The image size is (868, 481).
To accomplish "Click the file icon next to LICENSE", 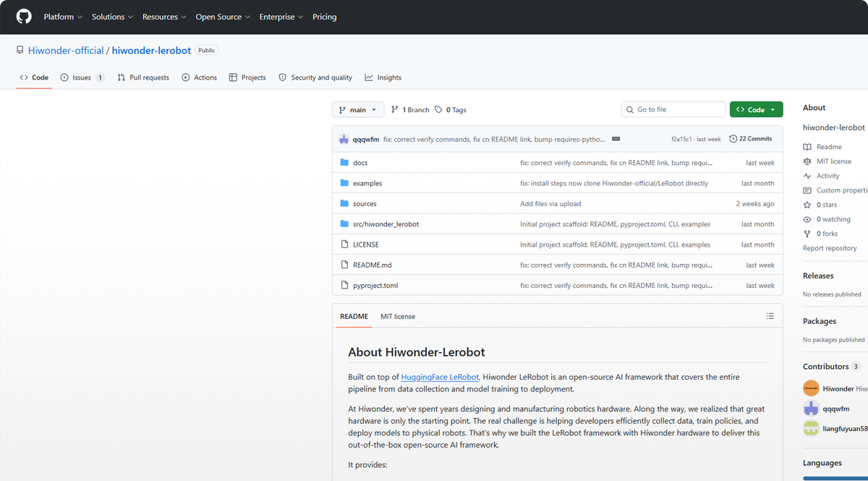I will (x=344, y=244).
